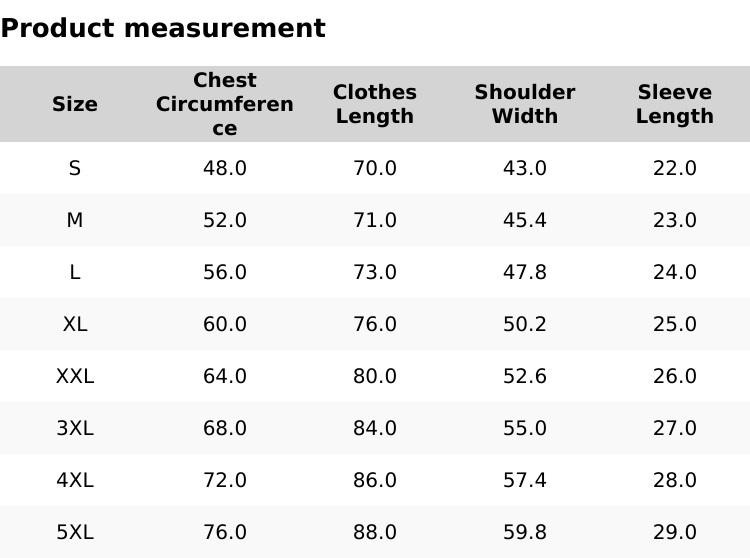Click the Product measurement heading
Screen dimensions: 750x558
click(x=163, y=28)
